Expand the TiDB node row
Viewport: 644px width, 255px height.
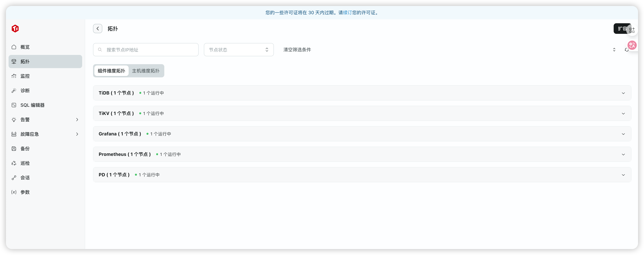tap(624, 93)
